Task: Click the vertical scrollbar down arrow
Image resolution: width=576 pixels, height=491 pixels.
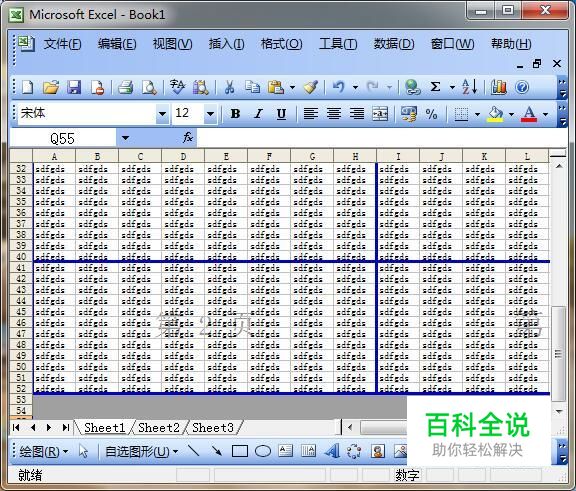Action: click(x=559, y=412)
